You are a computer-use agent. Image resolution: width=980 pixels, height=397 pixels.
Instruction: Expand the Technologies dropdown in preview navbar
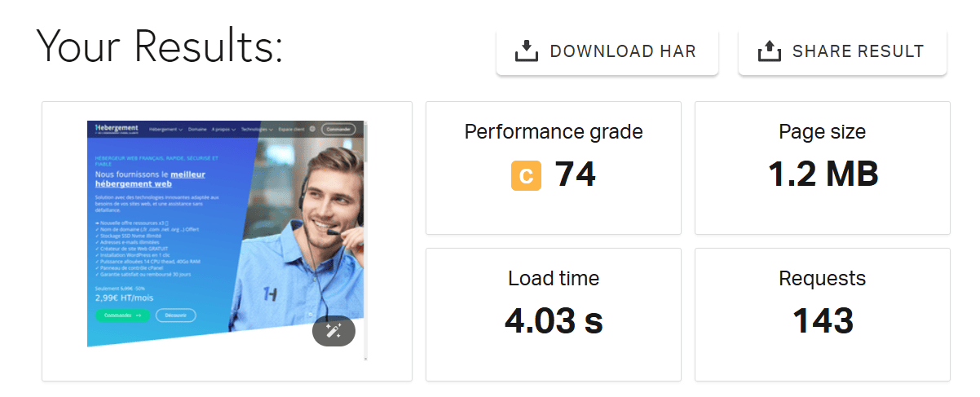point(257,129)
